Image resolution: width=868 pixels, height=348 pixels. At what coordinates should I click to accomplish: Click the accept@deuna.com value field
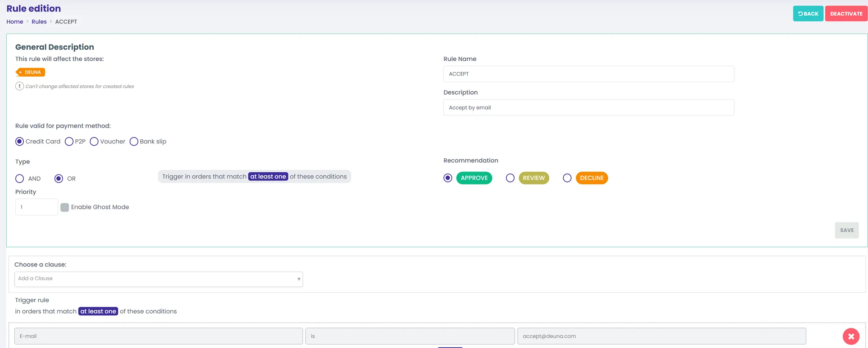(662, 336)
